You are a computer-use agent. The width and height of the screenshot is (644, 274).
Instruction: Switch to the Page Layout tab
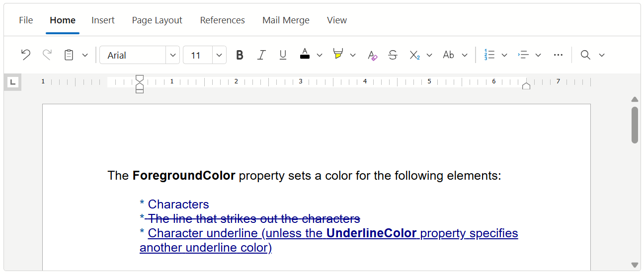pos(157,20)
